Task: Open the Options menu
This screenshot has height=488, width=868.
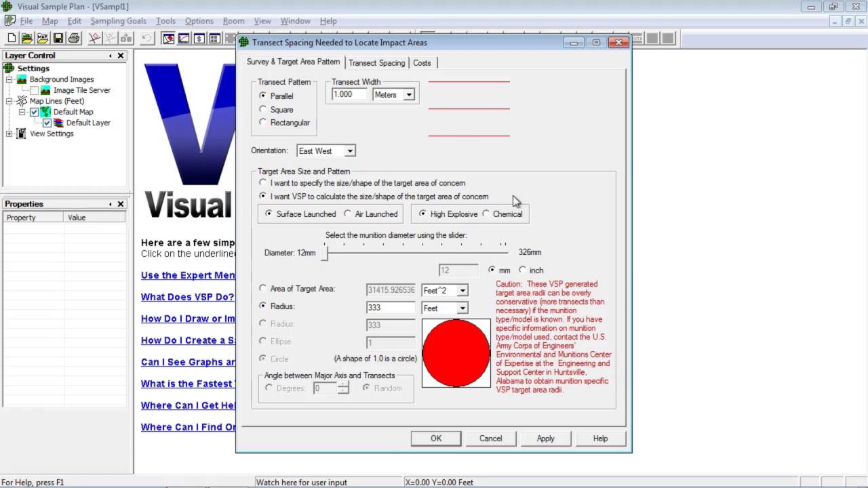Action: [x=199, y=21]
